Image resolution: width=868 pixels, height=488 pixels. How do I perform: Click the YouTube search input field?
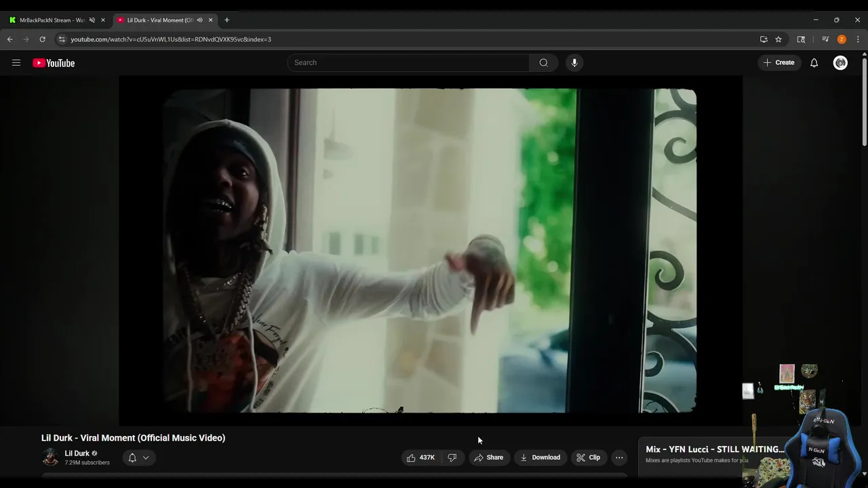click(x=409, y=62)
